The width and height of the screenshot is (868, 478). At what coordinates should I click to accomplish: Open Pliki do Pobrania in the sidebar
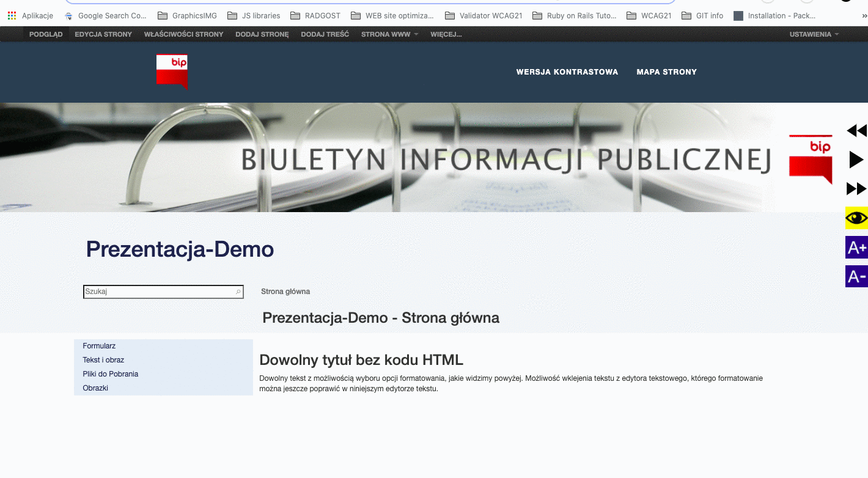[x=111, y=374]
